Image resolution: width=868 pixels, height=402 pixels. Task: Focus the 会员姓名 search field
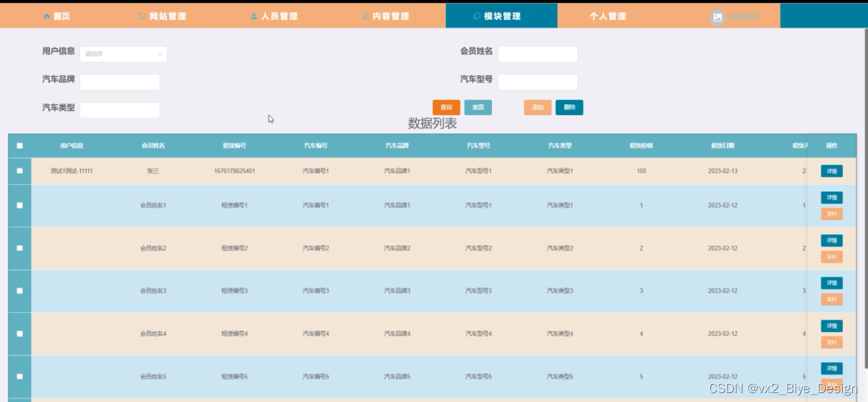pyautogui.click(x=538, y=54)
